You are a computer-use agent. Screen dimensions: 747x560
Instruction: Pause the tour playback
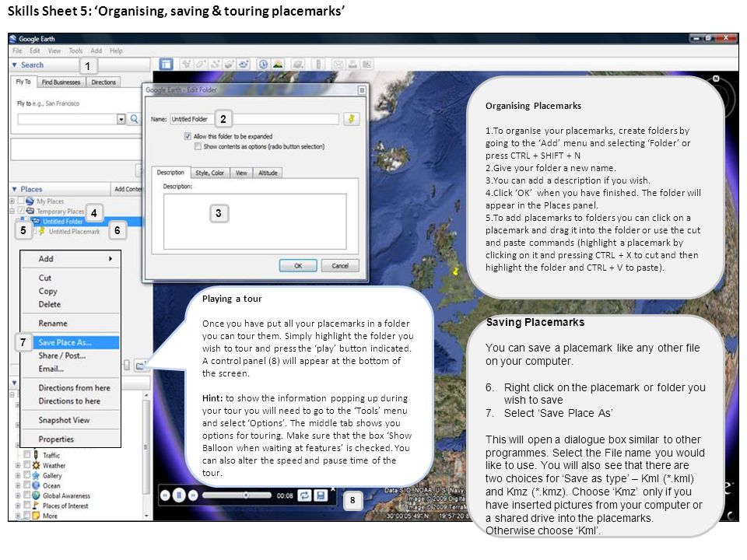tap(179, 495)
